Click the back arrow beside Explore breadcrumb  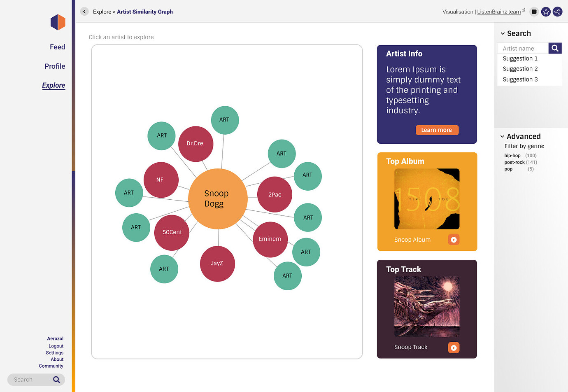tap(84, 12)
